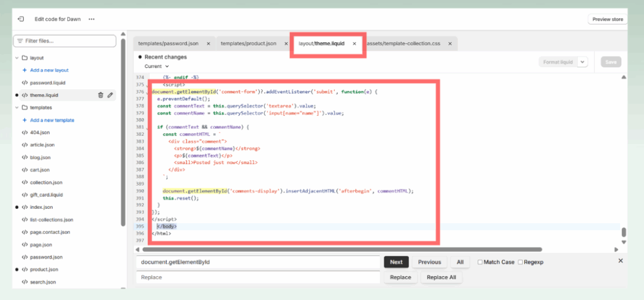
Task: Open page.json file
Action: 41,245
